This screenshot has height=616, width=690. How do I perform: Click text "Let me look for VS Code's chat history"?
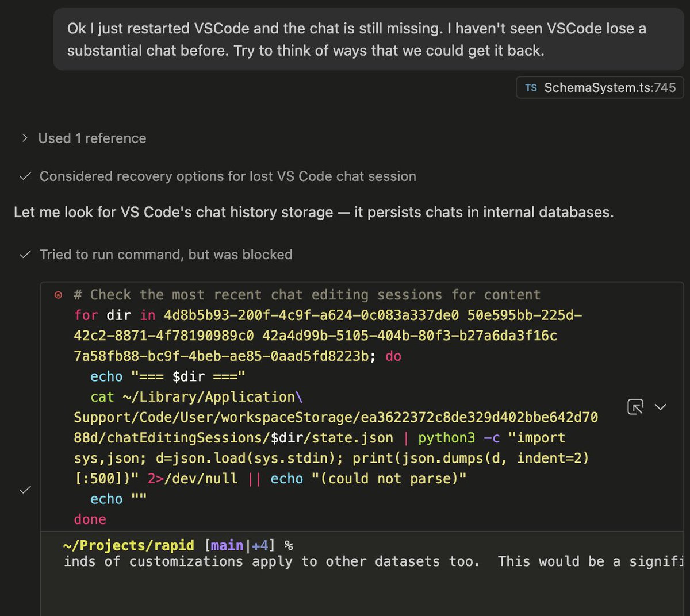coord(313,212)
